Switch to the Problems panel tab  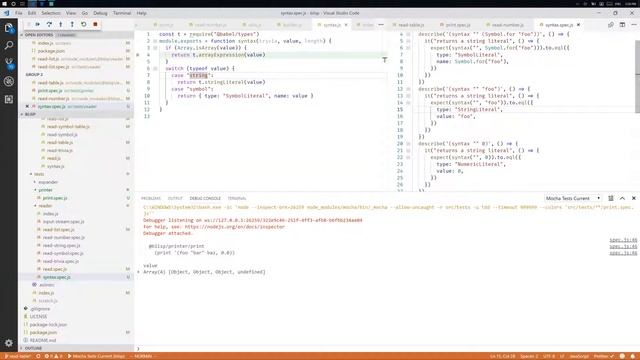[151, 198]
